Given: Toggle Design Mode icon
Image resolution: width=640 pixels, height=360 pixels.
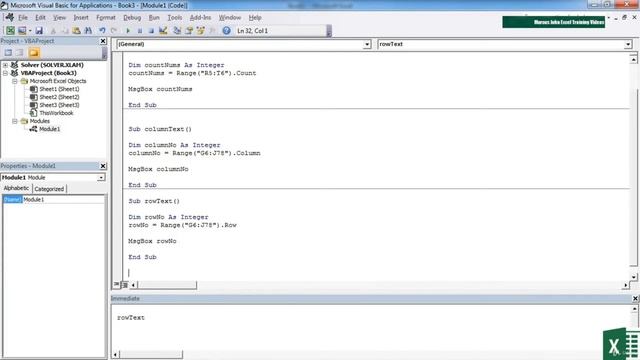Looking at the screenshot, I should pos(163,31).
